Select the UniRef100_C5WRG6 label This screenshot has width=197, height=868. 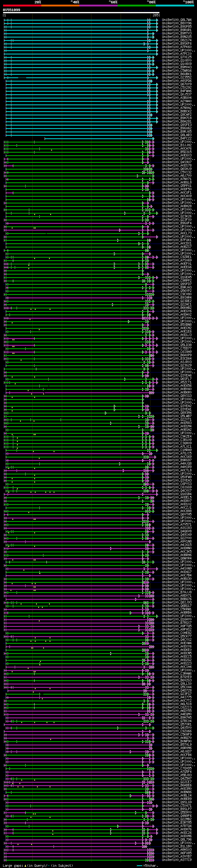pyautogui.click(x=177, y=71)
